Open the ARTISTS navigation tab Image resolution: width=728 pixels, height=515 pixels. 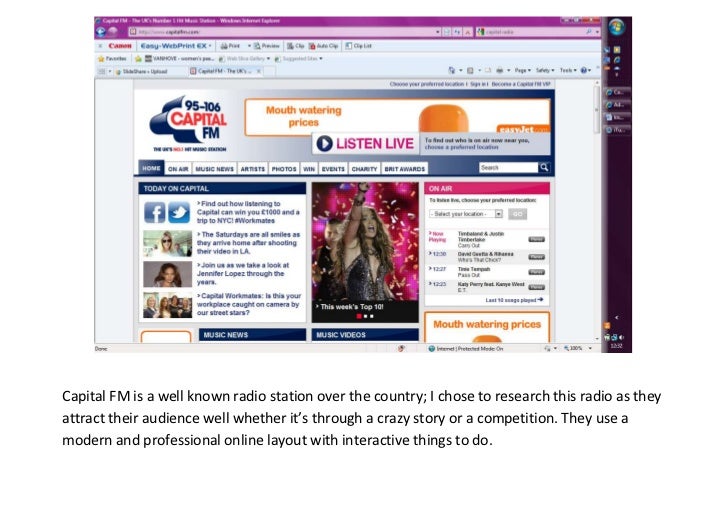click(x=253, y=169)
